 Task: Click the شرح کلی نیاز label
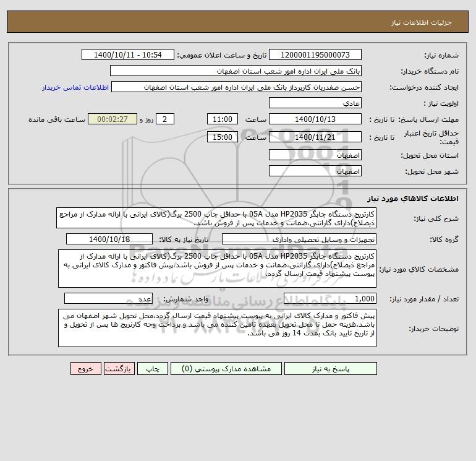click(x=436, y=218)
